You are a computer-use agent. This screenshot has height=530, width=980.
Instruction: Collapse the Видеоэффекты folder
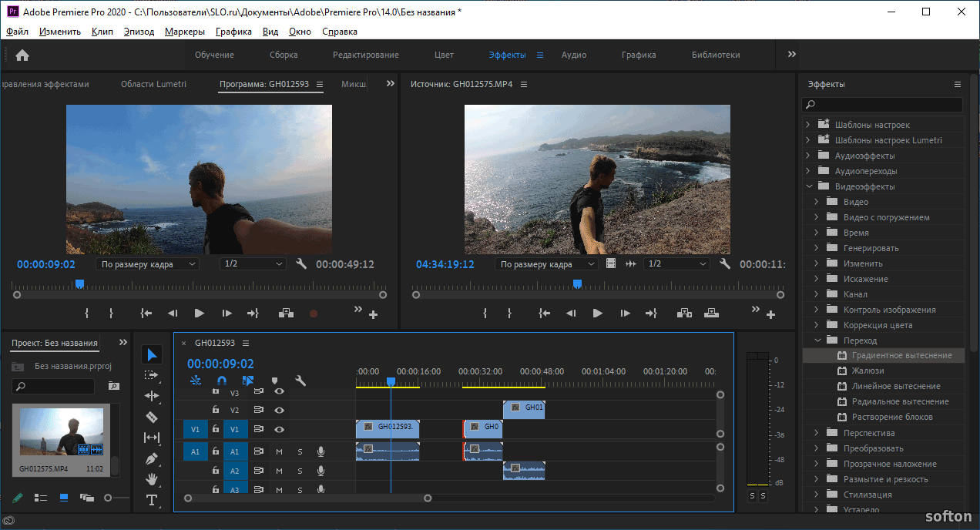pyautogui.click(x=808, y=186)
